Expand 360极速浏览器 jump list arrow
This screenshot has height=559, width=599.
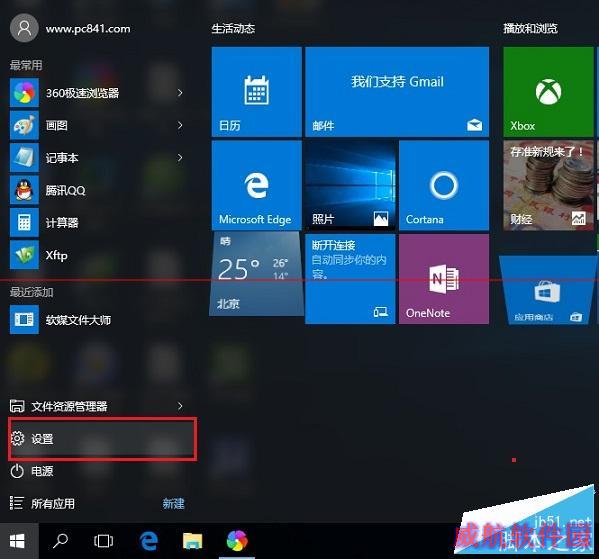click(180, 93)
